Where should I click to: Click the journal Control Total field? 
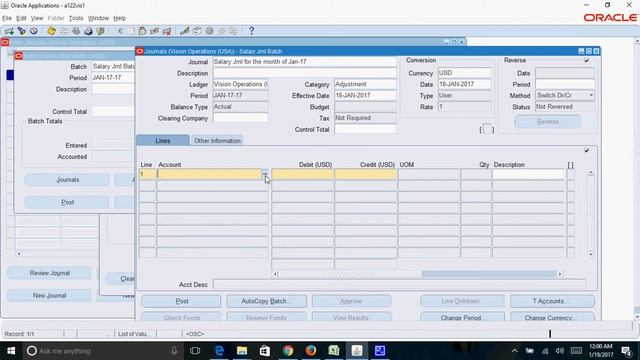[365, 129]
